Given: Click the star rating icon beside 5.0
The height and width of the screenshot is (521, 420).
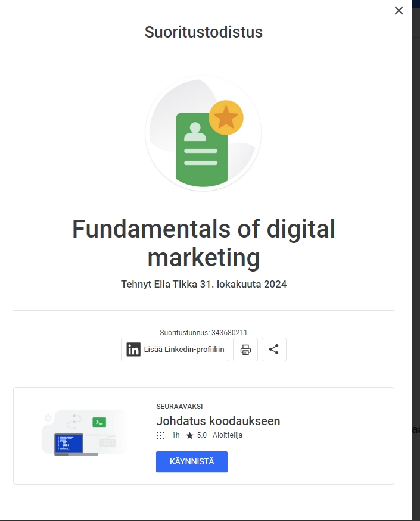Looking at the screenshot, I should (x=189, y=435).
